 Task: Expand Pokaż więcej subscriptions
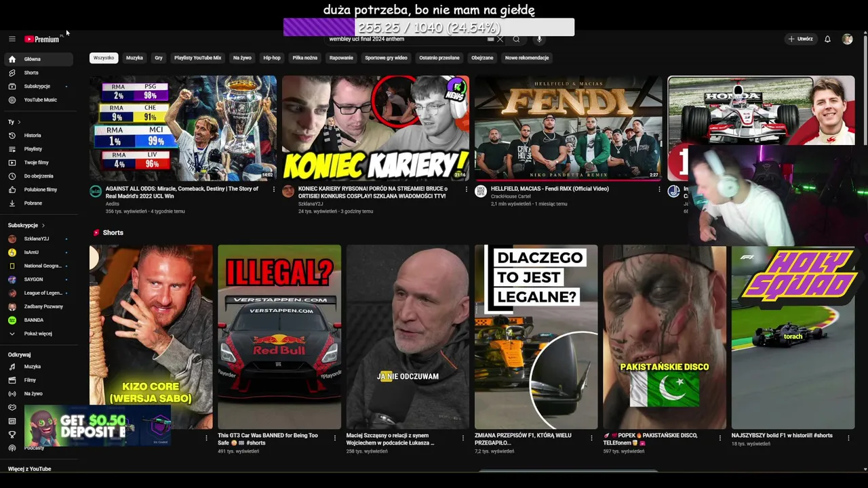pos(39,333)
